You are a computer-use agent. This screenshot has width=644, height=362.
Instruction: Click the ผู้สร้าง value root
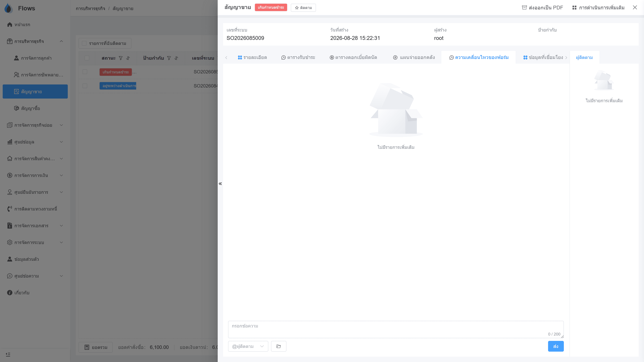tap(439, 38)
